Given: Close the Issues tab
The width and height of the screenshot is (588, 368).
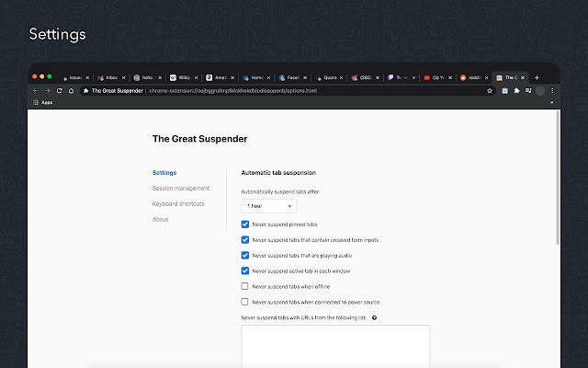Looking at the screenshot, I should point(87,77).
